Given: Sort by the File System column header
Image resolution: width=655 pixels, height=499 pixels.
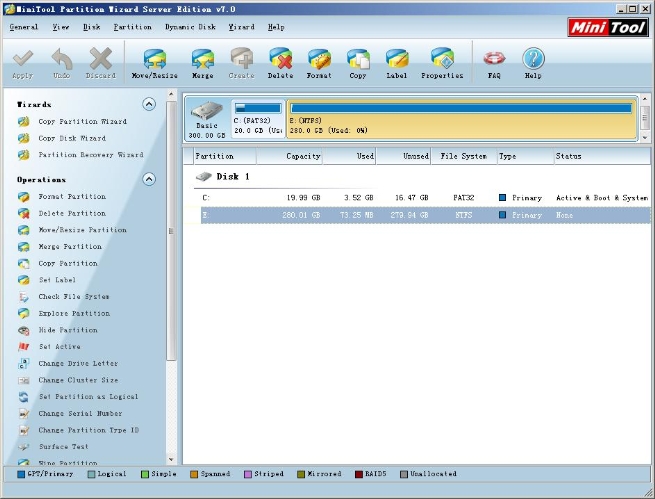Looking at the screenshot, I should point(464,156).
